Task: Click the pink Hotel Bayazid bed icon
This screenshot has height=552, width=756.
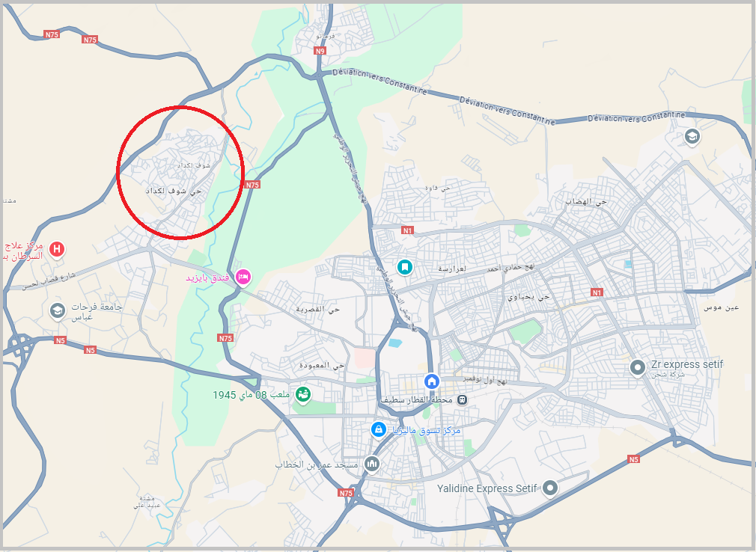Action: click(243, 277)
